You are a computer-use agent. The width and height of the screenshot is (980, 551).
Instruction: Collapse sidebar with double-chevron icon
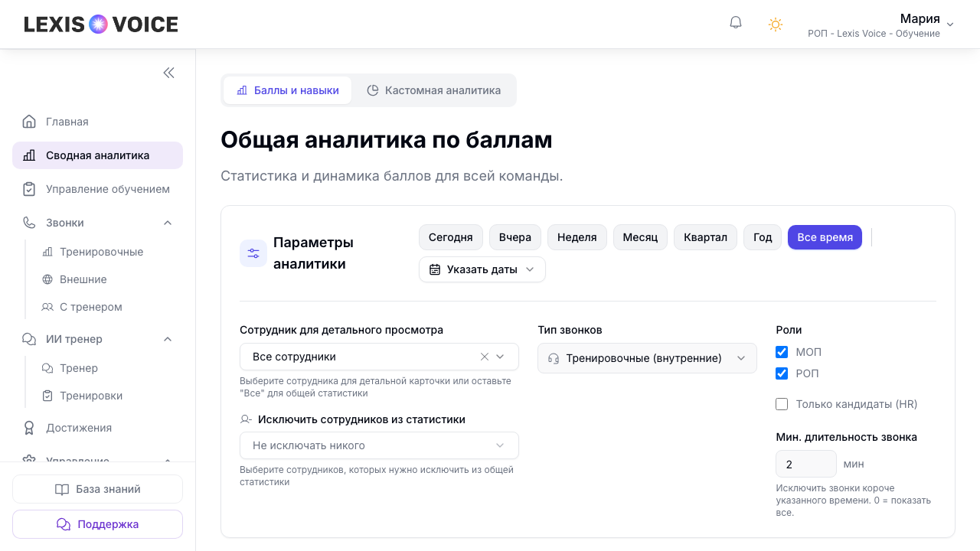click(x=168, y=73)
